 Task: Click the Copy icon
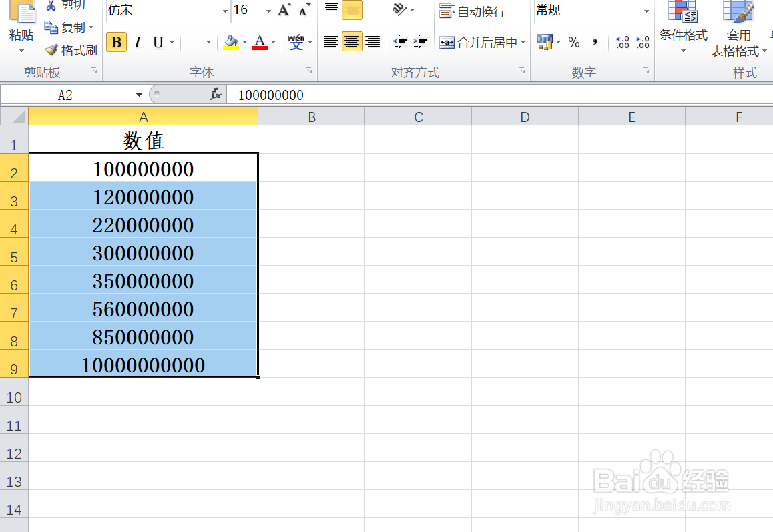51,27
